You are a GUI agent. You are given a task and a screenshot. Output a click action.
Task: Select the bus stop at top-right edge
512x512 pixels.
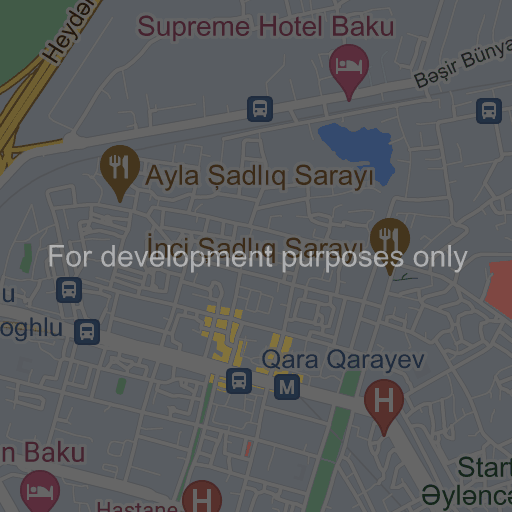click(489, 111)
